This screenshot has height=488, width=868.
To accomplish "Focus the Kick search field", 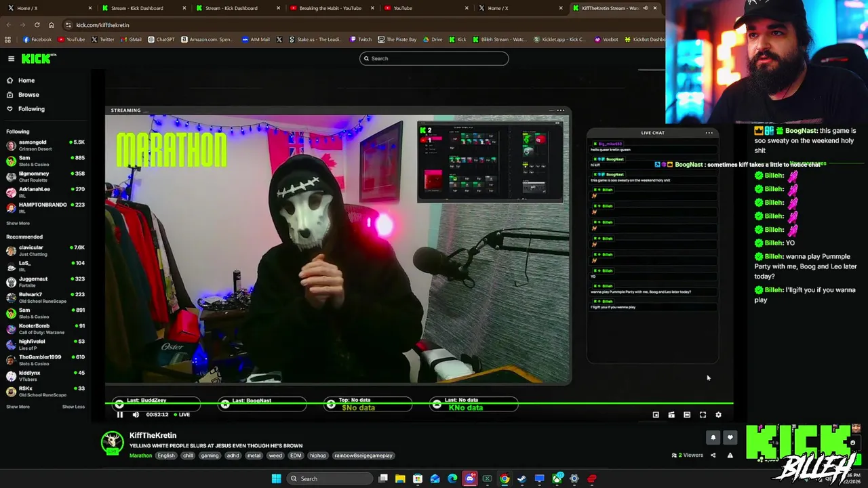I will (x=434, y=58).
